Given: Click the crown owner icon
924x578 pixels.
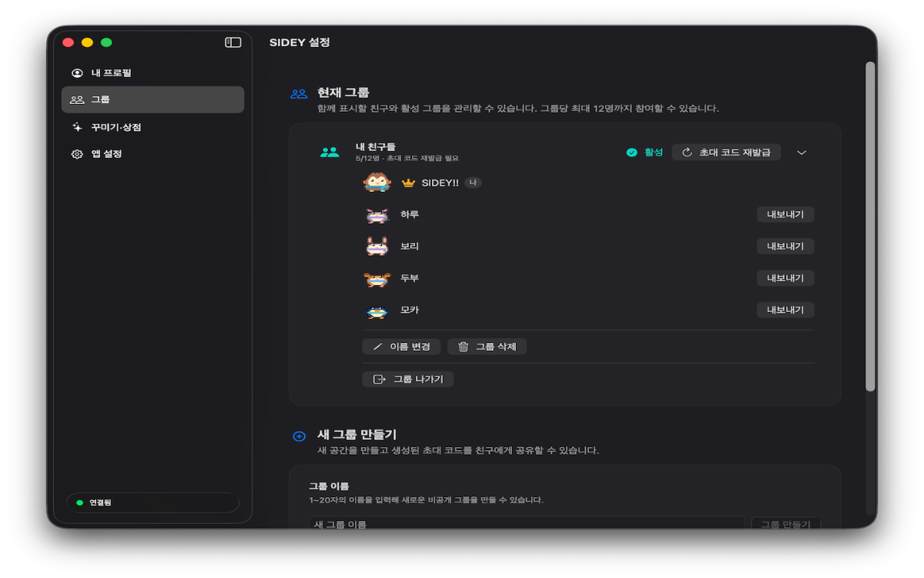Looking at the screenshot, I should coord(408,183).
